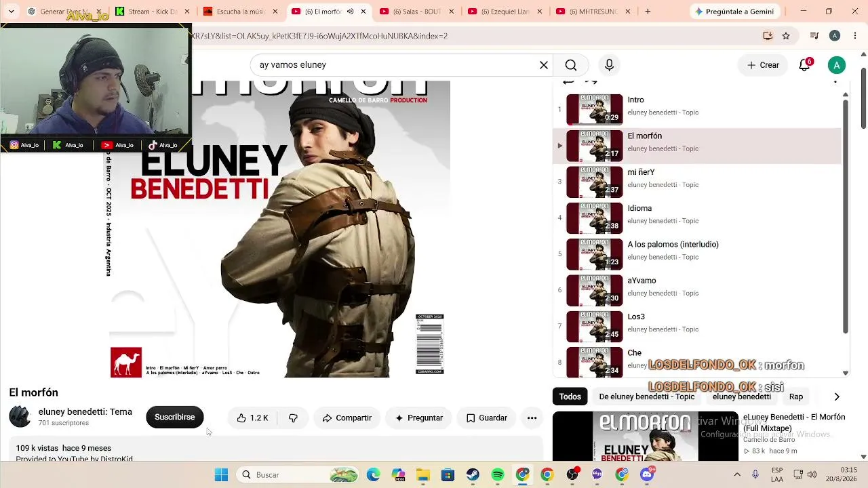Show hidden system tray icons

click(737, 474)
